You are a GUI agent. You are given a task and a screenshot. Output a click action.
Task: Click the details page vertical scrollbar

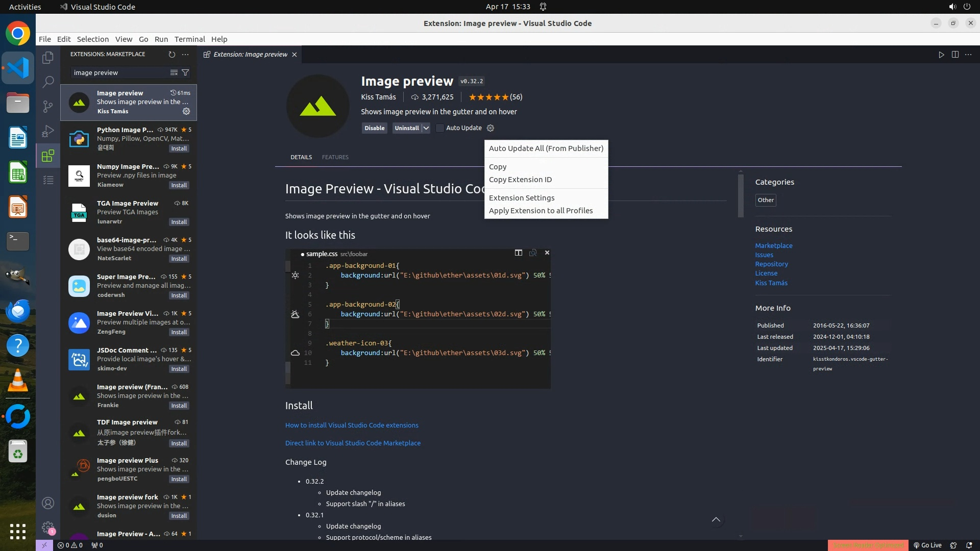point(741,196)
